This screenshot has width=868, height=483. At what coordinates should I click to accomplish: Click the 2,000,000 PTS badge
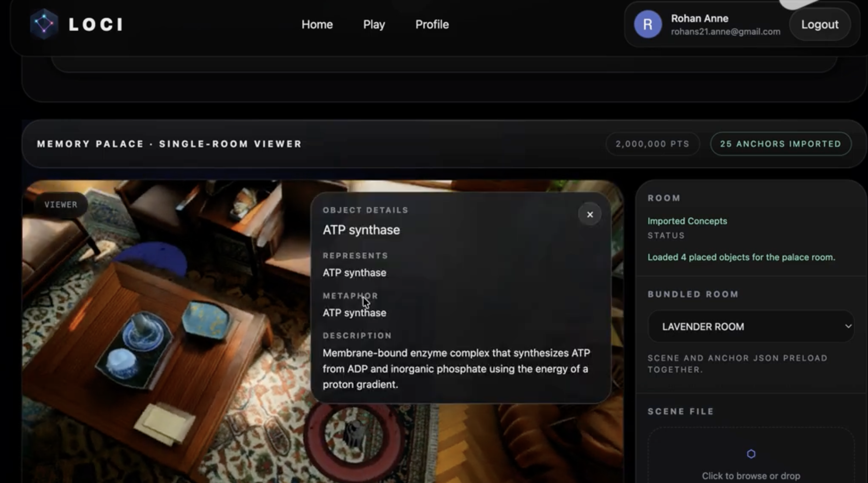tap(653, 144)
